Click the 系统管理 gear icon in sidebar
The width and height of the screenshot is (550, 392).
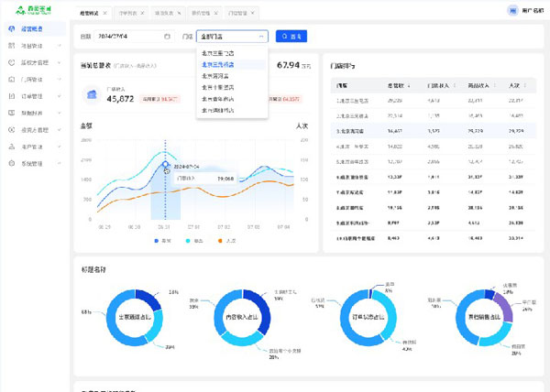(9, 163)
